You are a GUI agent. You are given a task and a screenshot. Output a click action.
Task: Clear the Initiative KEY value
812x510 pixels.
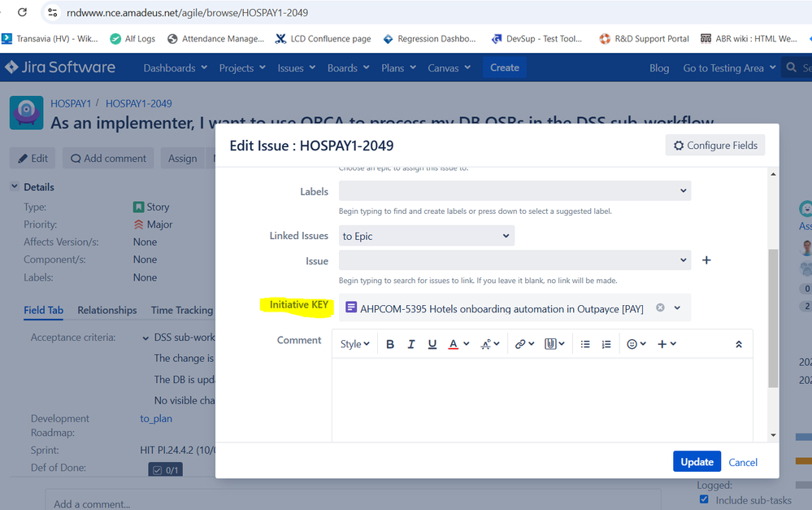pos(660,307)
